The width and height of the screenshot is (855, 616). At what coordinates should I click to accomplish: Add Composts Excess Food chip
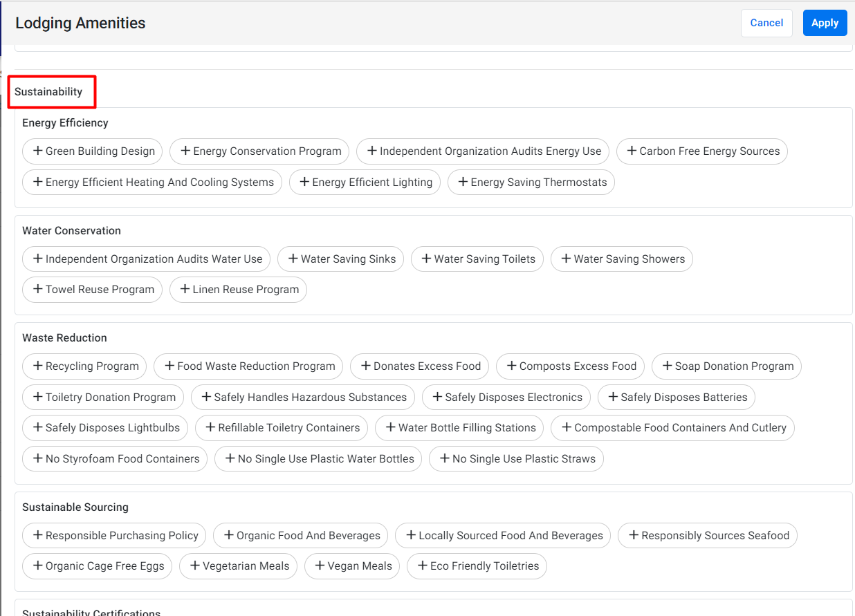570,366
